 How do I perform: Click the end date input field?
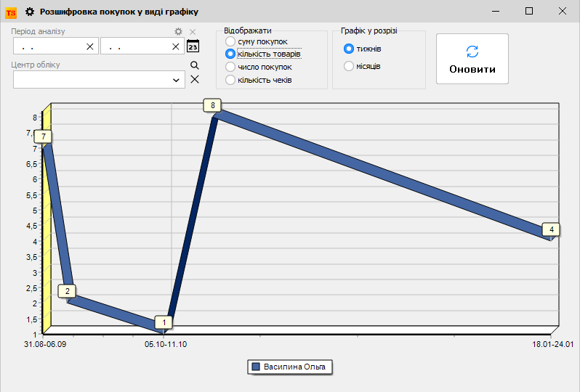(x=135, y=46)
